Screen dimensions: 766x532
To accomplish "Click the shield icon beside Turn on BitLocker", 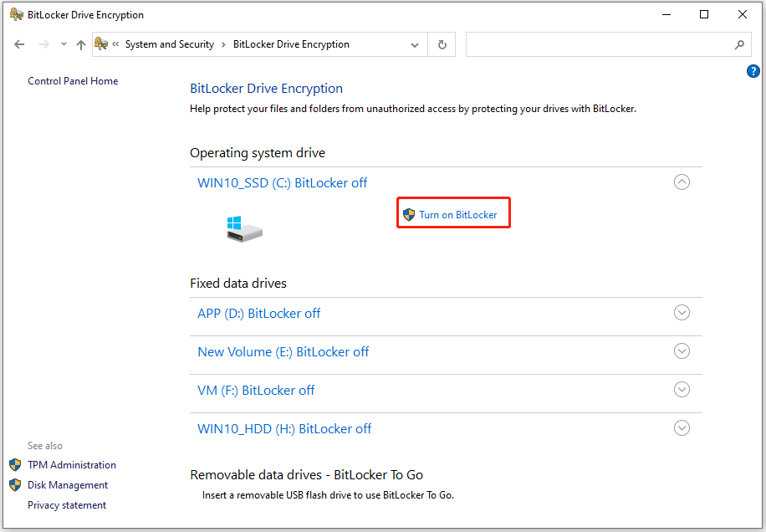I will [409, 214].
